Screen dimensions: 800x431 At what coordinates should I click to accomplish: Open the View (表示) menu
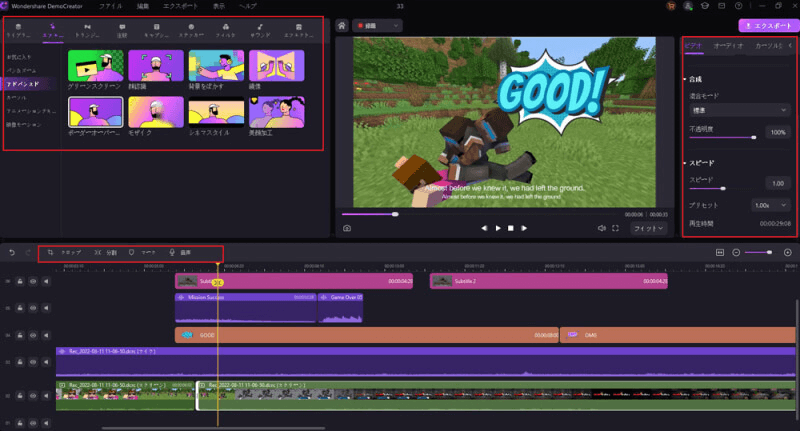(218, 6)
